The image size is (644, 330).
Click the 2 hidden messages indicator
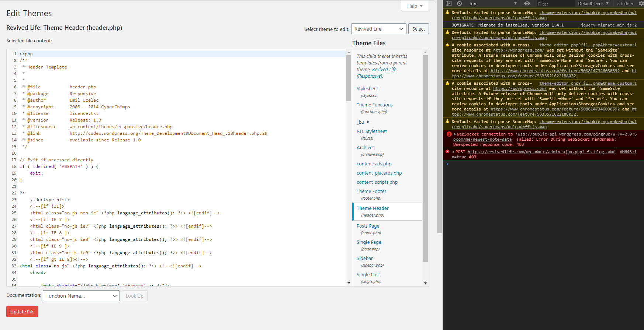pos(626,4)
